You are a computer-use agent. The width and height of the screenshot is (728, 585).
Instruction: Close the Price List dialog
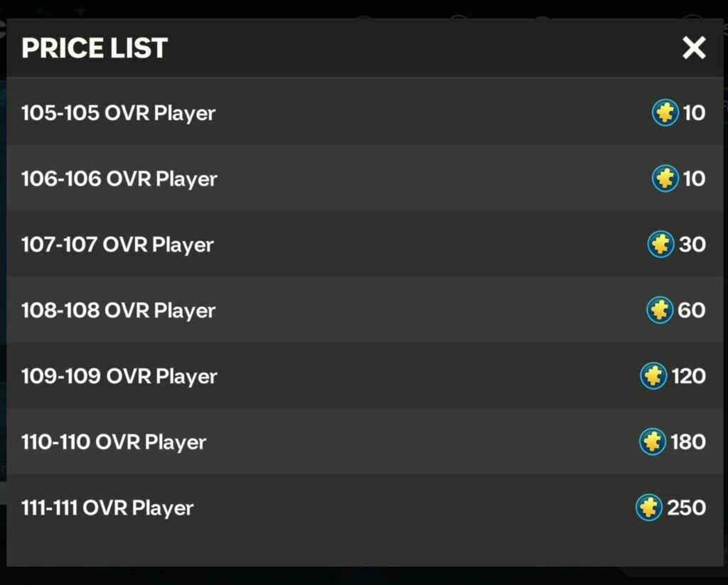694,48
